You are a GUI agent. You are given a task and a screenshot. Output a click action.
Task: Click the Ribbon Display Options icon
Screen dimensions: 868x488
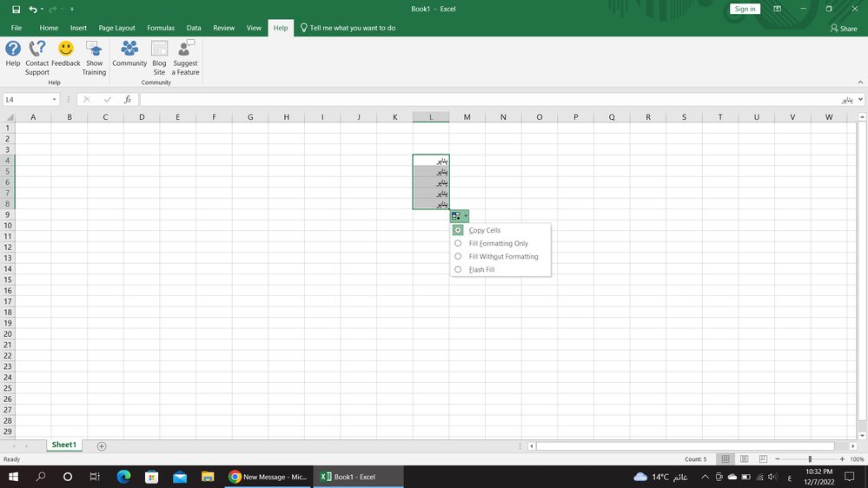pos(778,9)
